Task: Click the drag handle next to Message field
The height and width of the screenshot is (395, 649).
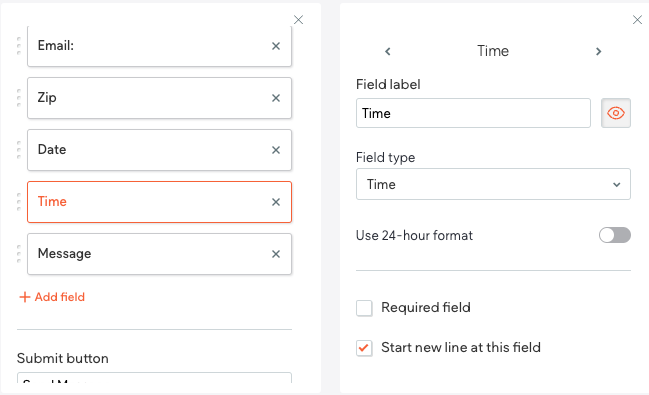Action: coord(19,254)
